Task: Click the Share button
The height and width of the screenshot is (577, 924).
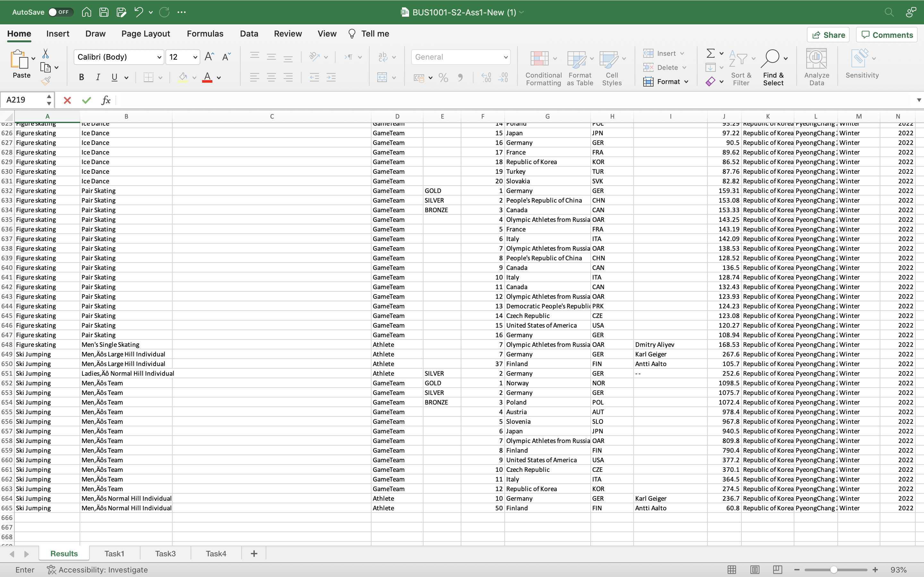Action: coord(828,35)
